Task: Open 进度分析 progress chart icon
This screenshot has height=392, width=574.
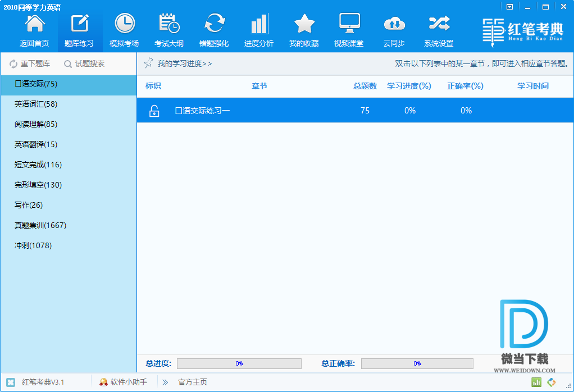Action: click(259, 24)
